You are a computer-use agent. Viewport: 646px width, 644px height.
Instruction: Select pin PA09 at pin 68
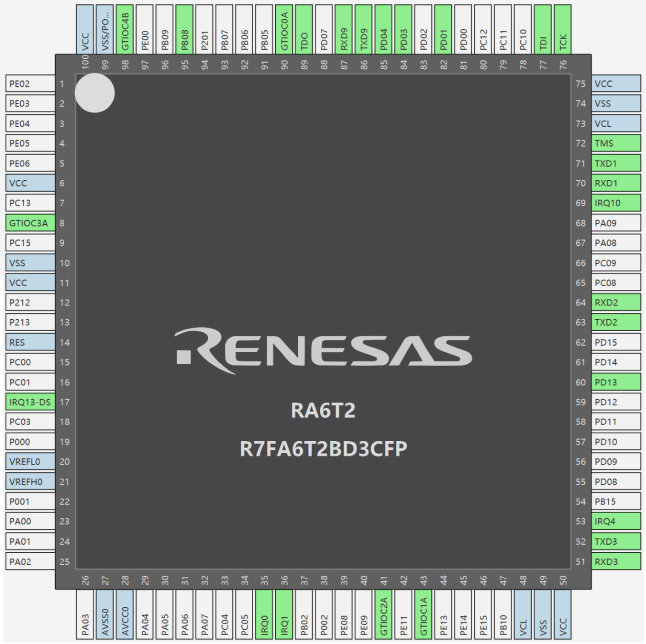pyautogui.click(x=616, y=223)
